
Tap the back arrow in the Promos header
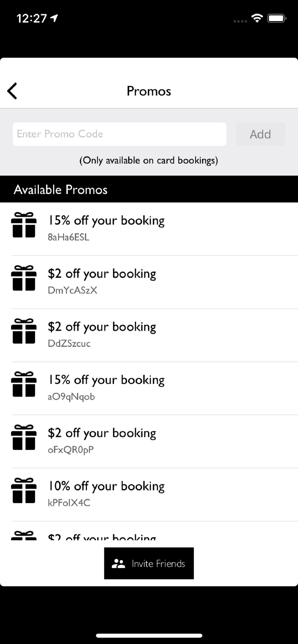[12, 91]
